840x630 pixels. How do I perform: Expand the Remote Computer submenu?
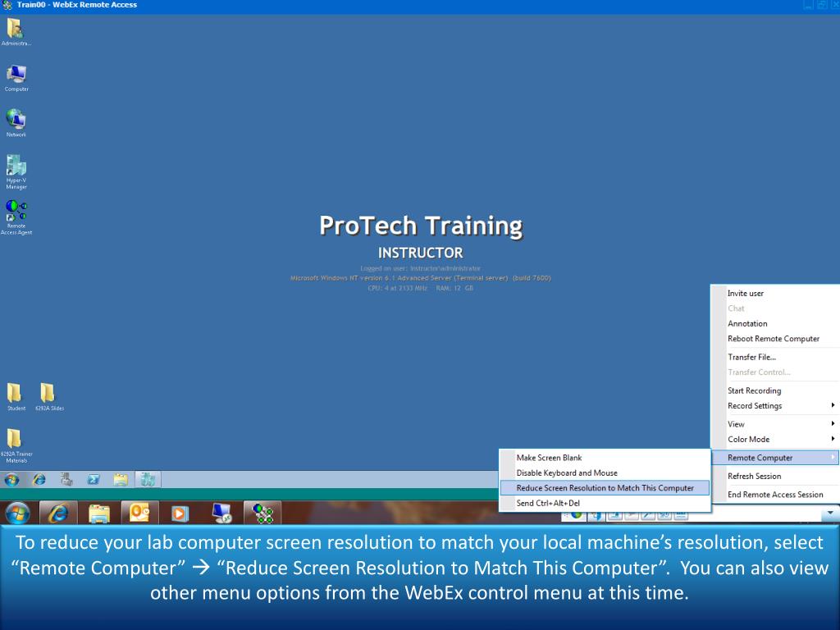click(x=775, y=458)
